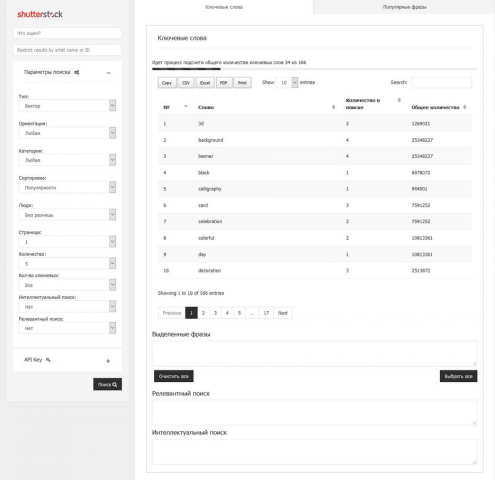Click the Copy export button
The width and height of the screenshot is (495, 480).
pyautogui.click(x=167, y=83)
